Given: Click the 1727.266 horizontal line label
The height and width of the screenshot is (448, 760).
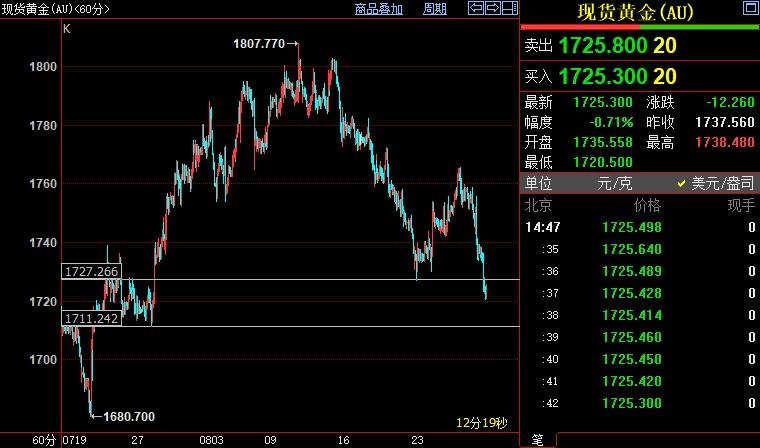Looking at the screenshot, I should (91, 271).
